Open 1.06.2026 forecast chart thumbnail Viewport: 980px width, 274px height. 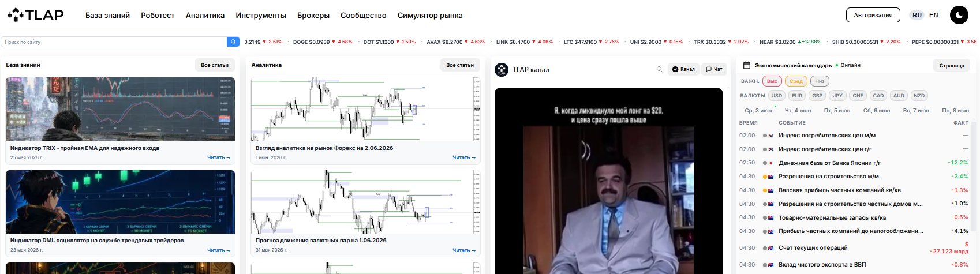click(x=365, y=202)
